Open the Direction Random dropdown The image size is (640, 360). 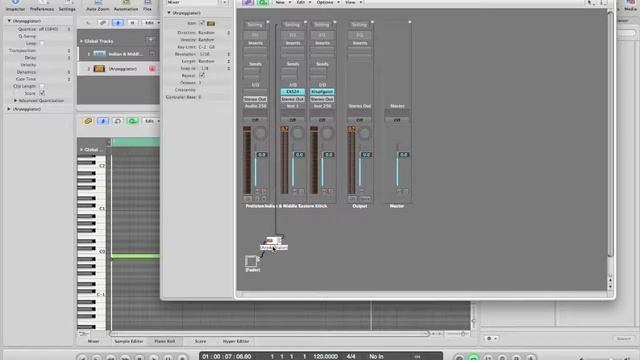point(214,32)
